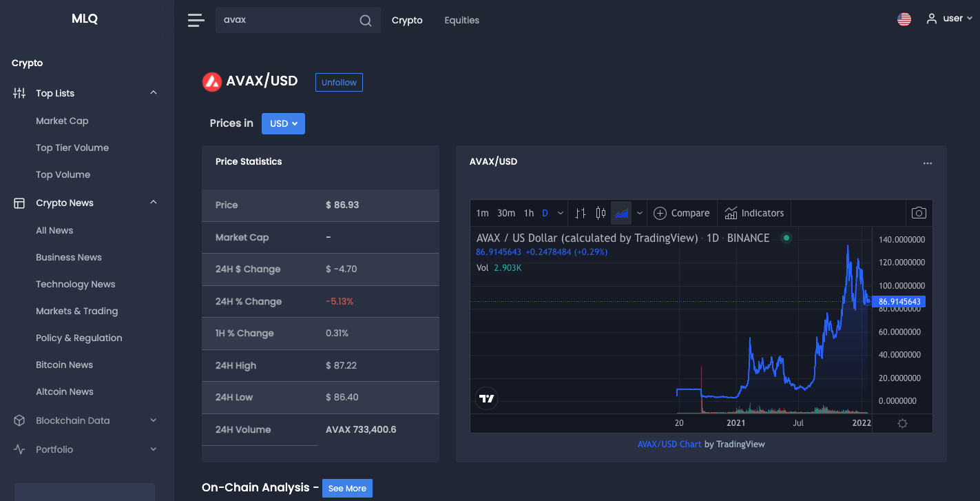Click the 24H Volume value AVAX 733,400.6
The width and height of the screenshot is (980, 501).
[x=361, y=429]
